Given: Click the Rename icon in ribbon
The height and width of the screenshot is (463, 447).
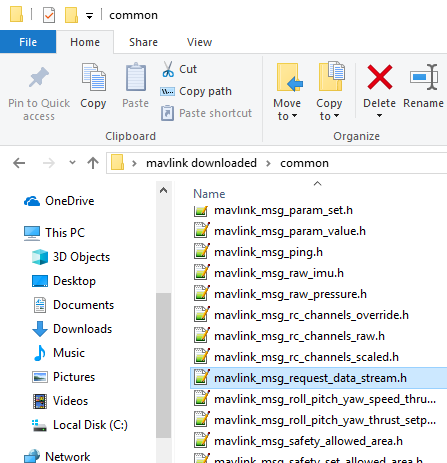Looking at the screenshot, I should [423, 77].
